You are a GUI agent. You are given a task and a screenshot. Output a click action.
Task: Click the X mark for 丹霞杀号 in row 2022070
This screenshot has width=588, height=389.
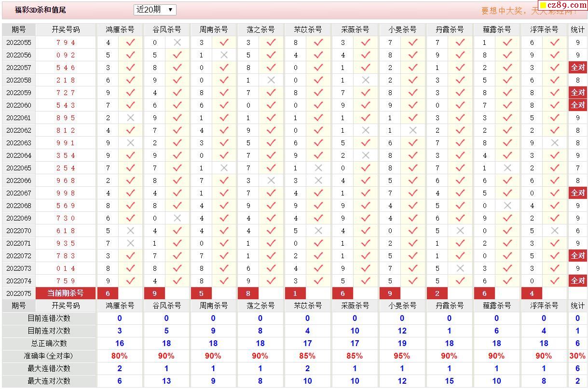pyautogui.click(x=460, y=231)
